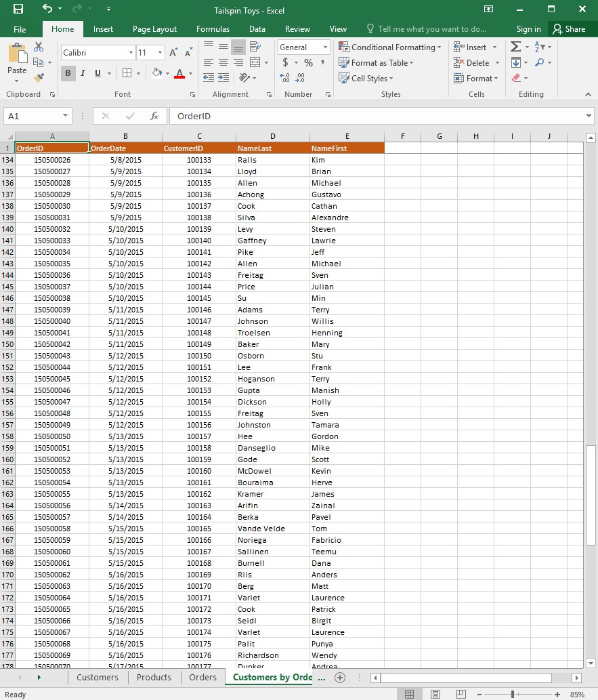The height and width of the screenshot is (700, 598).
Task: Save the workbook with the Save icon
Action: [18, 9]
